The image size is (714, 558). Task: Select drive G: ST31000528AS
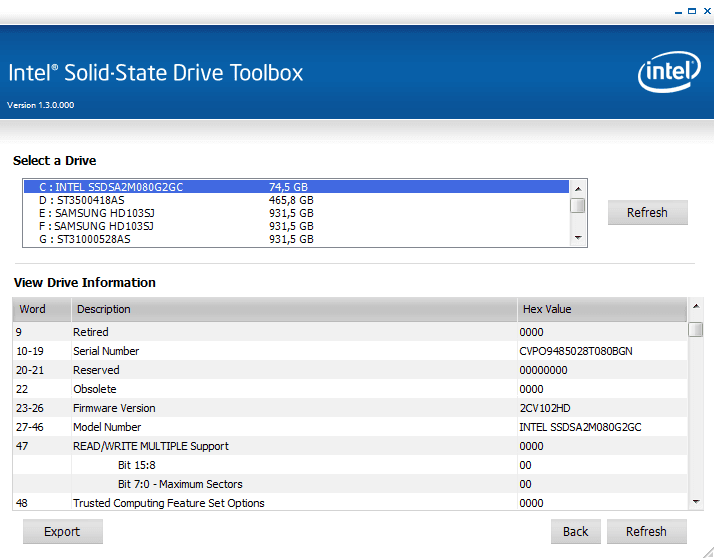pyautogui.click(x=296, y=239)
